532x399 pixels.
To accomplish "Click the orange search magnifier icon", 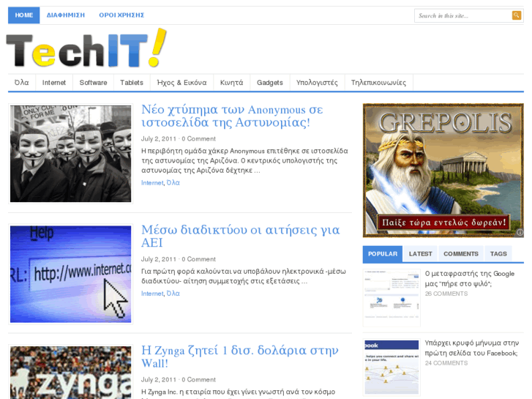I will coord(517,15).
